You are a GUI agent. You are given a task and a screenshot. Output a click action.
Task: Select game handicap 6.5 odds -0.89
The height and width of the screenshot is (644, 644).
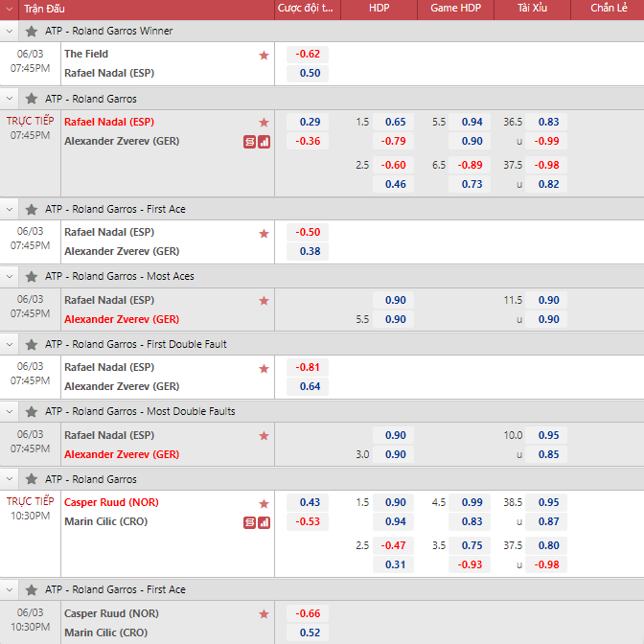coord(470,165)
